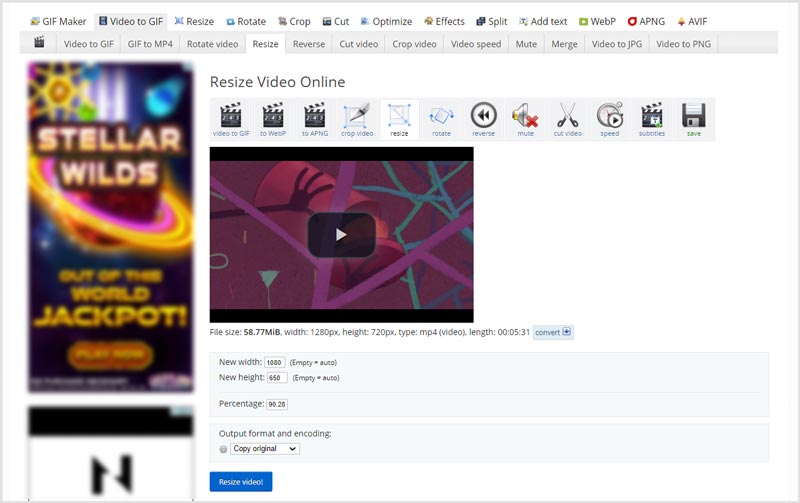Open the Copy original encoding dropdown
This screenshot has height=503, width=800.
tap(265, 448)
